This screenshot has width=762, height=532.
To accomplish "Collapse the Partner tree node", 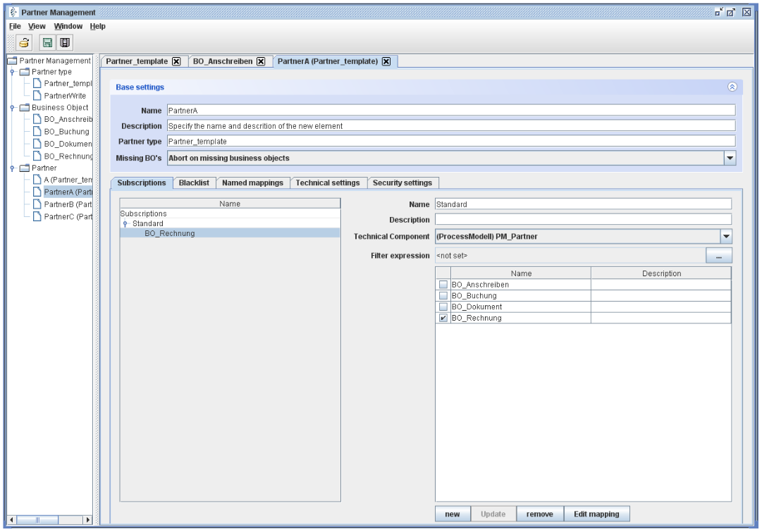I will point(13,168).
